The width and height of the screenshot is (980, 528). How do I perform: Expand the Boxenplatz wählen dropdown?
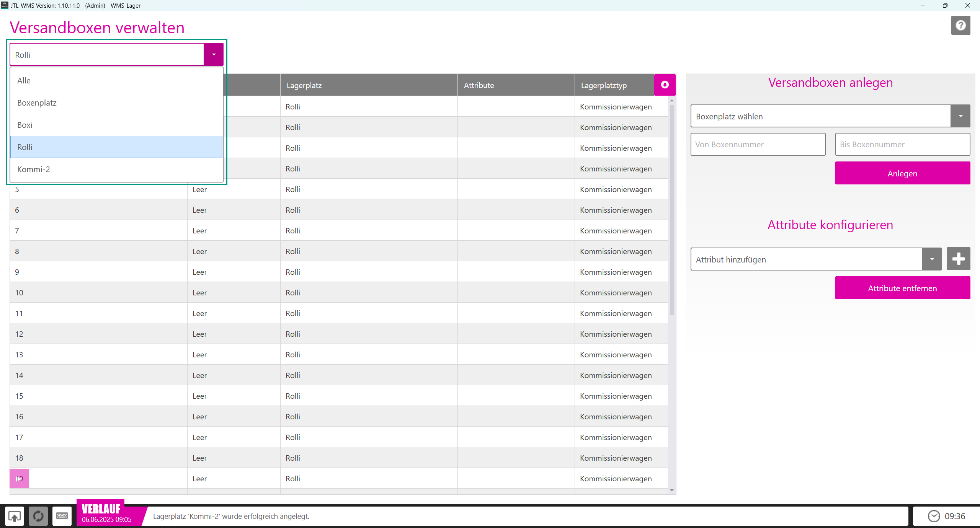(x=960, y=116)
